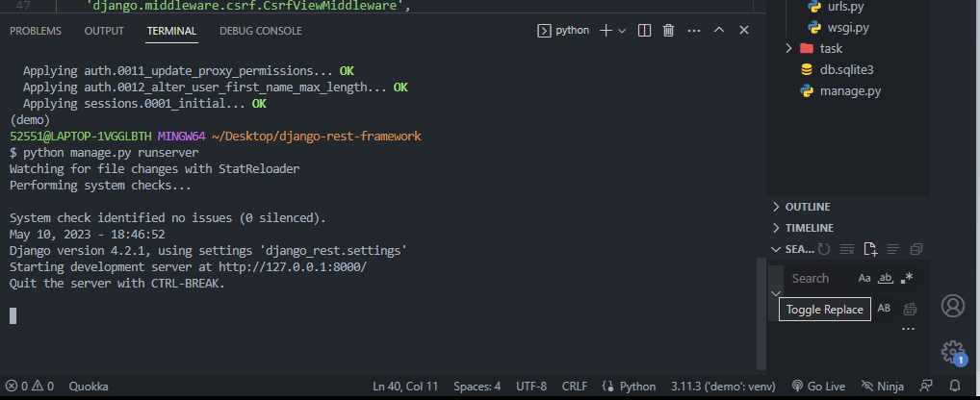Open new search editor
Screen dimensions: 980x400
870,250
